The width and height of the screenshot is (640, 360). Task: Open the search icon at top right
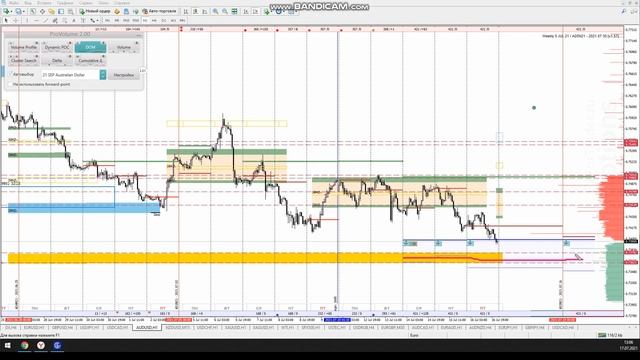[624, 11]
